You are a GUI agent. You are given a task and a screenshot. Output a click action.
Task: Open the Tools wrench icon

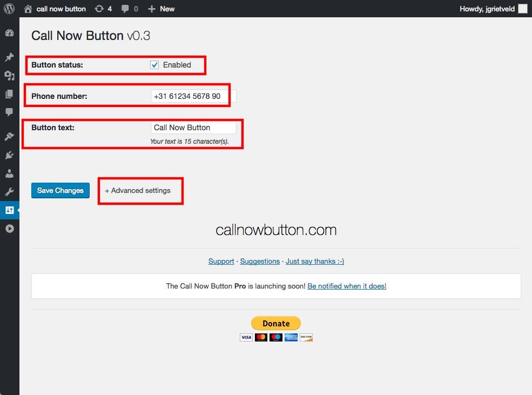click(x=9, y=191)
